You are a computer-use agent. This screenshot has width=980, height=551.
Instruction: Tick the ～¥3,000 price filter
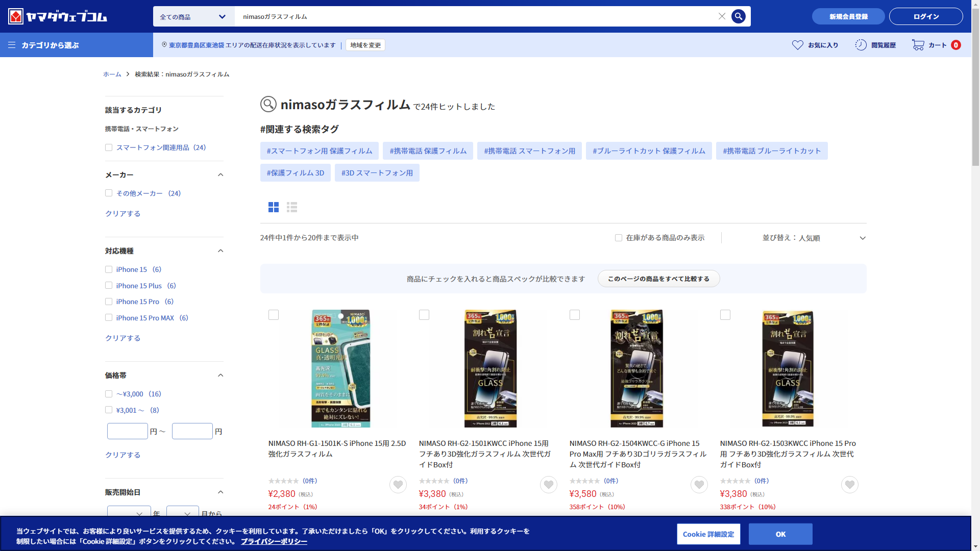[109, 394]
